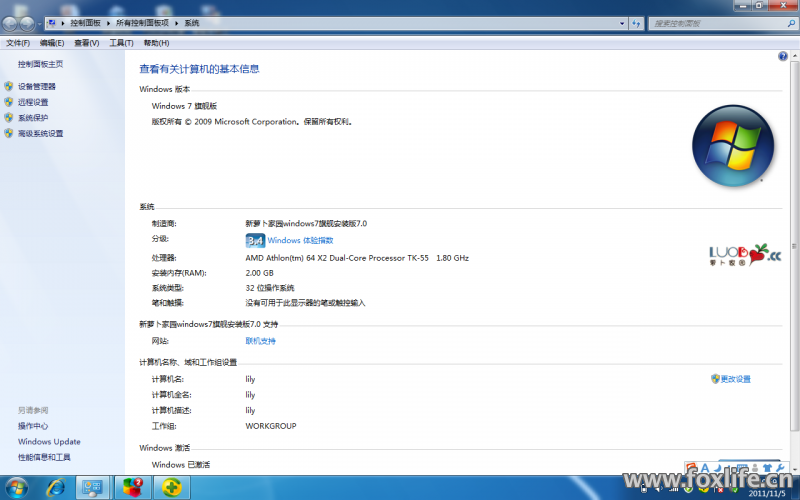The height and width of the screenshot is (500, 800).
Task: Click the shield icon next to 更改设置
Action: [x=715, y=379]
